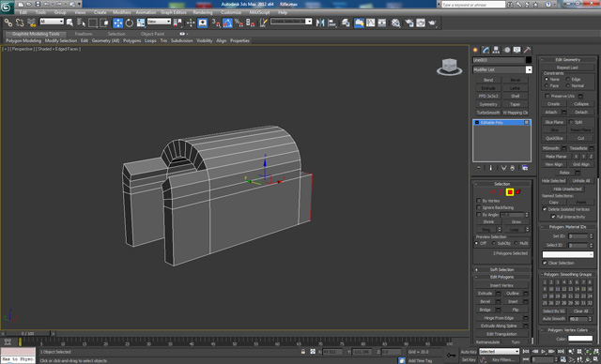This screenshot has width=601, height=364.
Task: Open the Hierarchy panel icon
Action: [496, 50]
